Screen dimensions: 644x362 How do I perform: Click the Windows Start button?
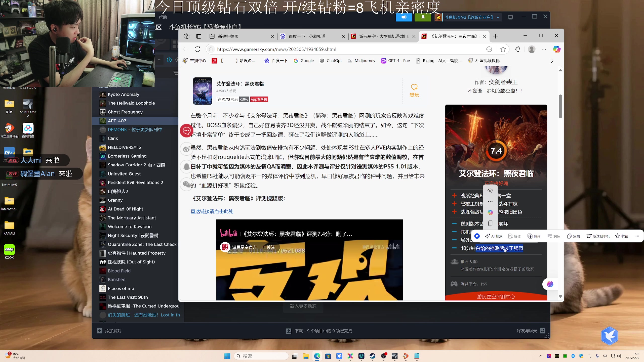[227, 356]
